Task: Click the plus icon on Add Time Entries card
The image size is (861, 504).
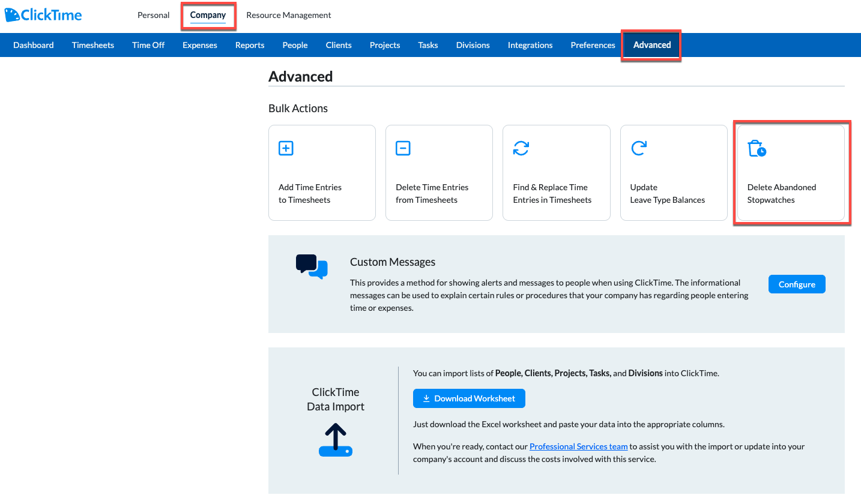Action: [x=286, y=148]
